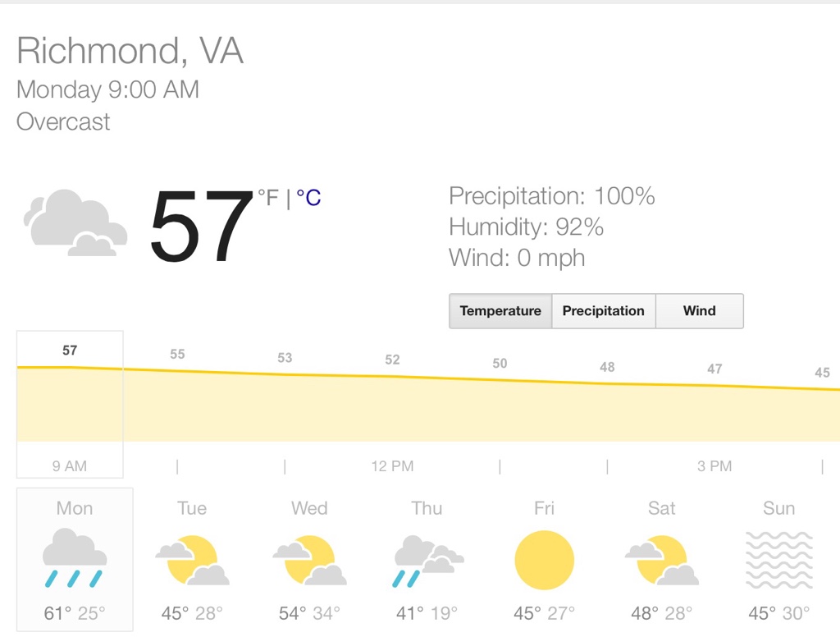Click the 12 PM time marker
The width and height of the screenshot is (840, 637).
pyautogui.click(x=392, y=466)
